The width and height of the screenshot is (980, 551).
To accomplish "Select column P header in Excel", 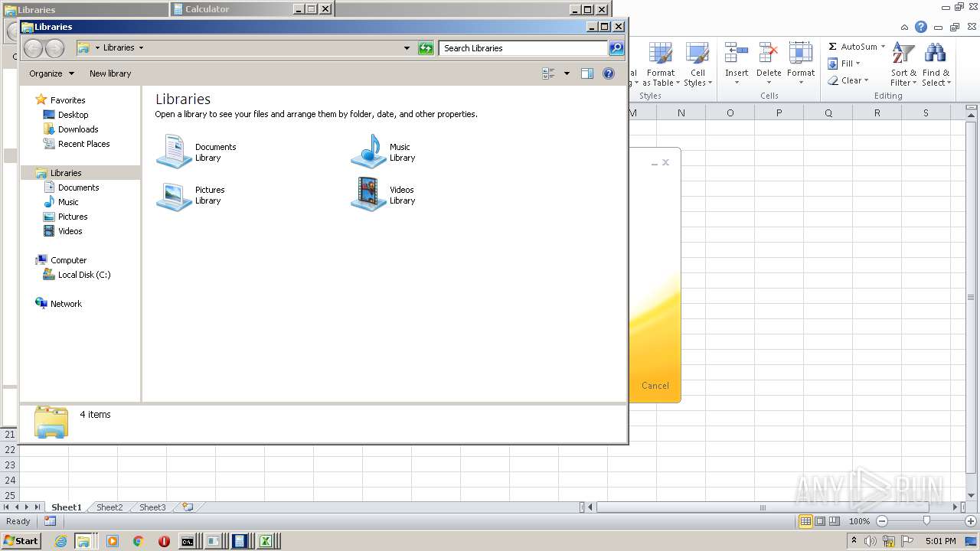I will (779, 112).
